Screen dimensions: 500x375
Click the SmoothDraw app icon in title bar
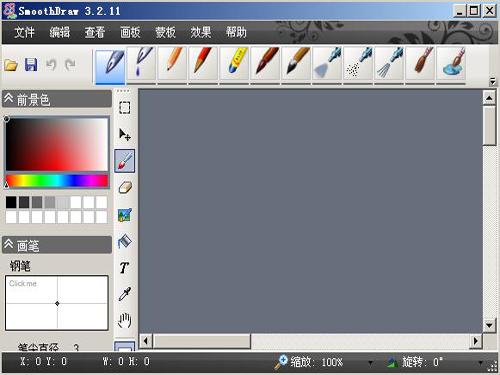(x=9, y=11)
